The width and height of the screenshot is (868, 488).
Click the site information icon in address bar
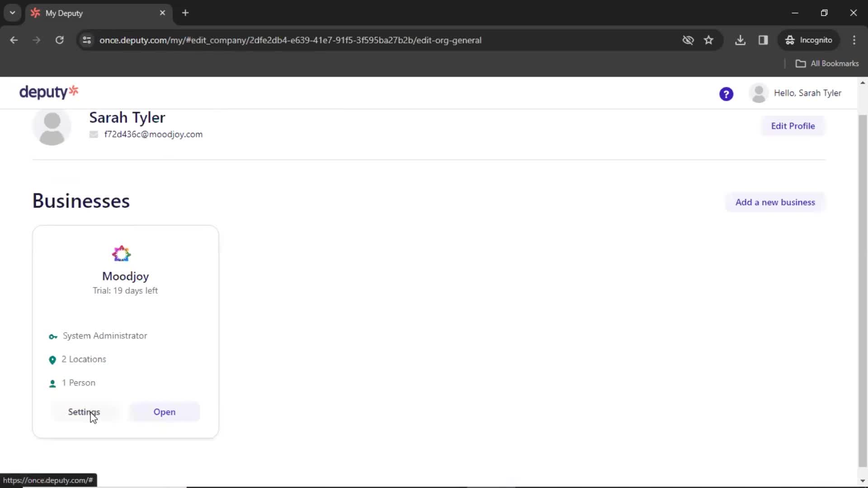pyautogui.click(x=87, y=40)
